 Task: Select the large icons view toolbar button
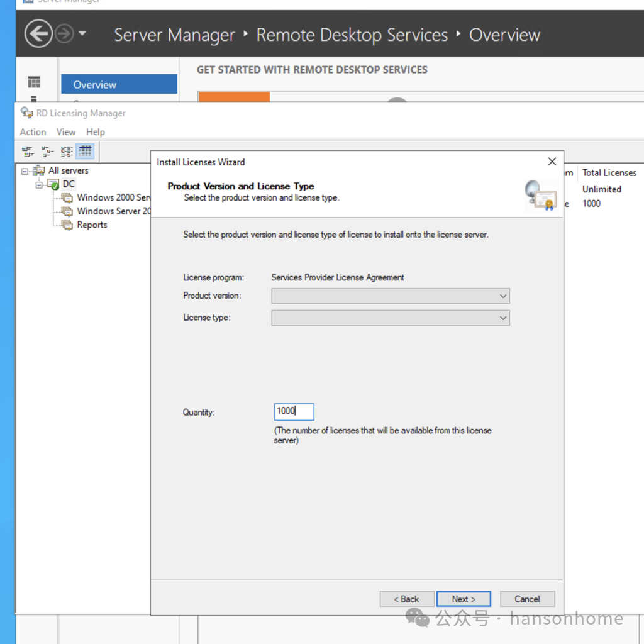tap(27, 152)
